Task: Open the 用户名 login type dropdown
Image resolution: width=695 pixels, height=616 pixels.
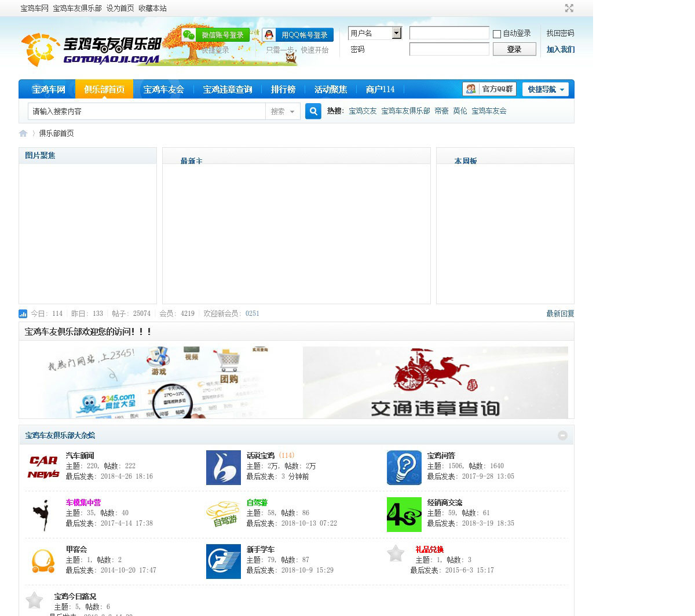Action: (x=396, y=33)
